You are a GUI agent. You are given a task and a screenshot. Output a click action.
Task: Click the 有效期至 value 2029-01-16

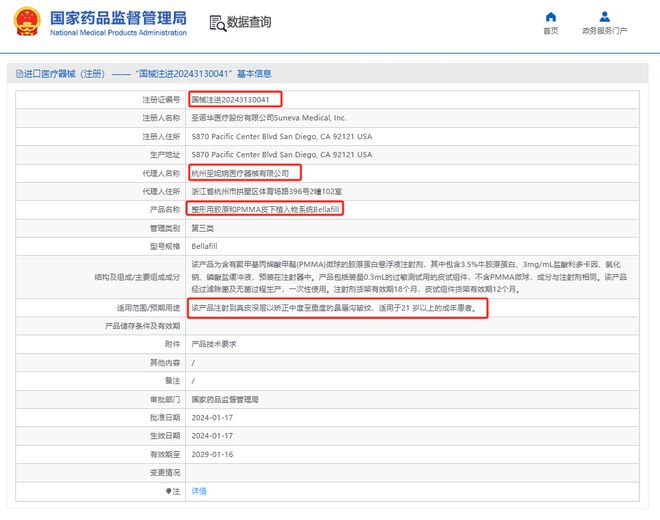tap(212, 454)
